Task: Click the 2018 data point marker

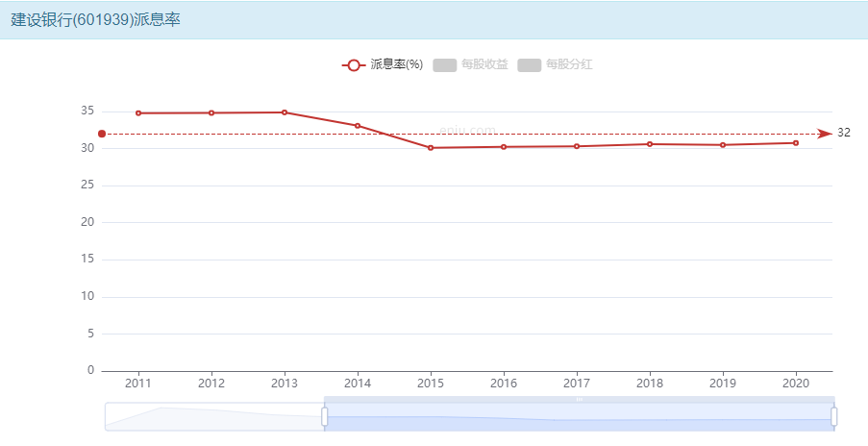Action: point(650,144)
